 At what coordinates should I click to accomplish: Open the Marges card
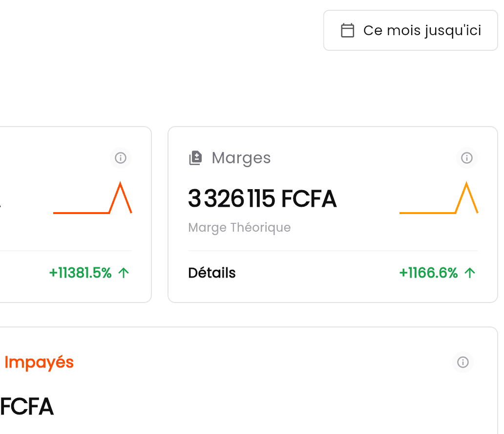[332, 214]
